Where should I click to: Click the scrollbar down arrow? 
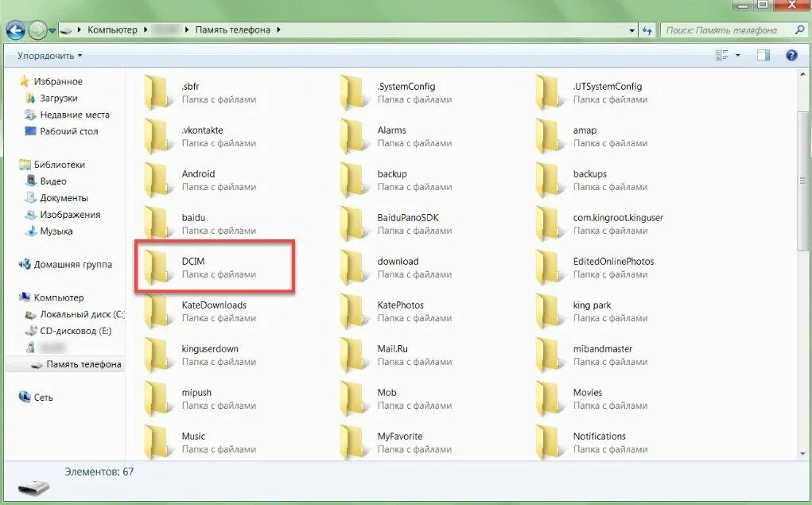802,454
